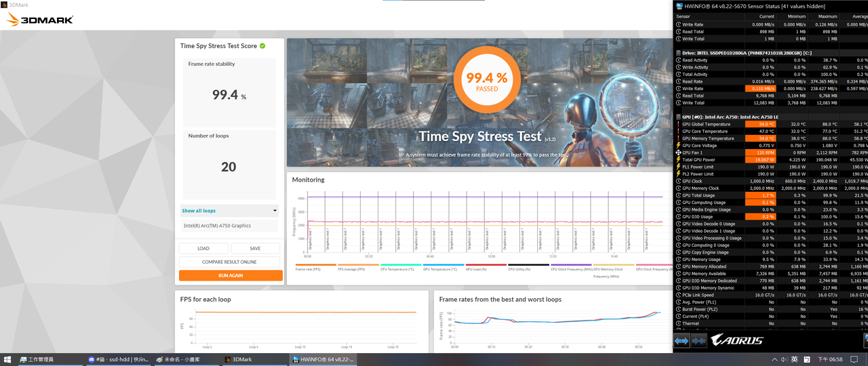Open the Show all loops dropdown

click(x=229, y=211)
